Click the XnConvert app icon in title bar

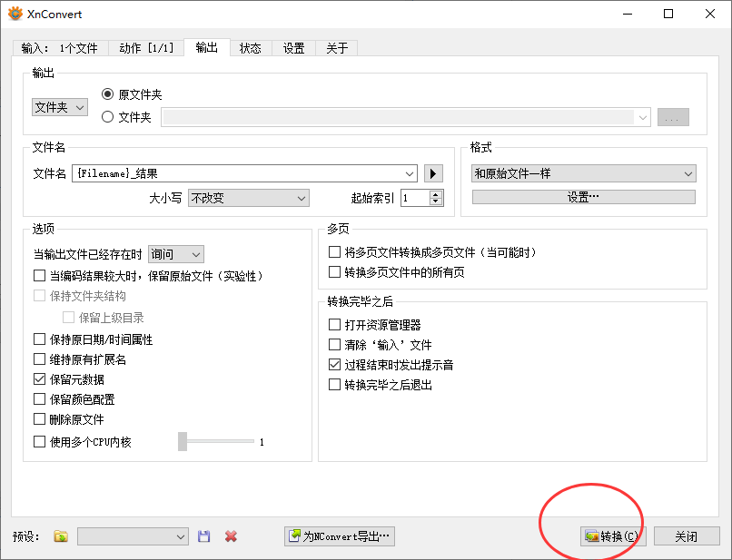click(15, 14)
